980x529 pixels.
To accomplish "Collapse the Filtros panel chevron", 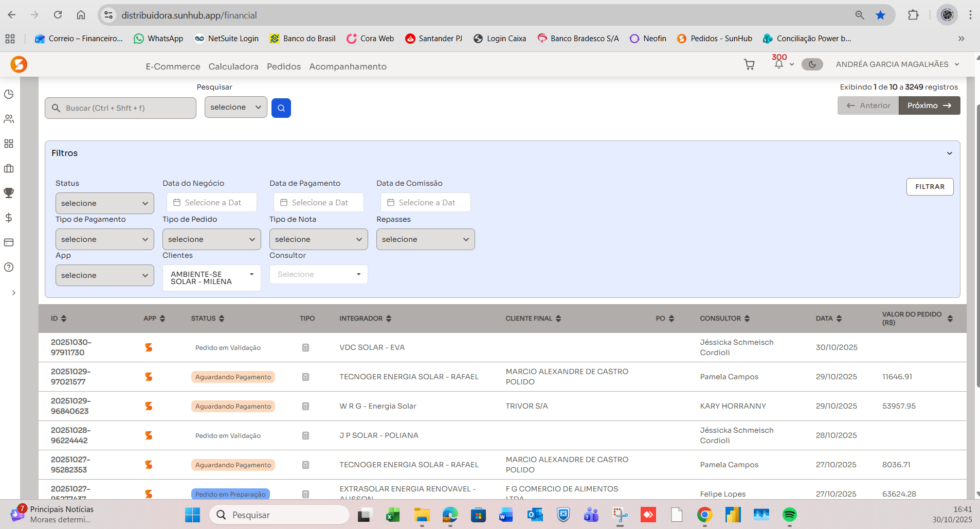I will (949, 153).
